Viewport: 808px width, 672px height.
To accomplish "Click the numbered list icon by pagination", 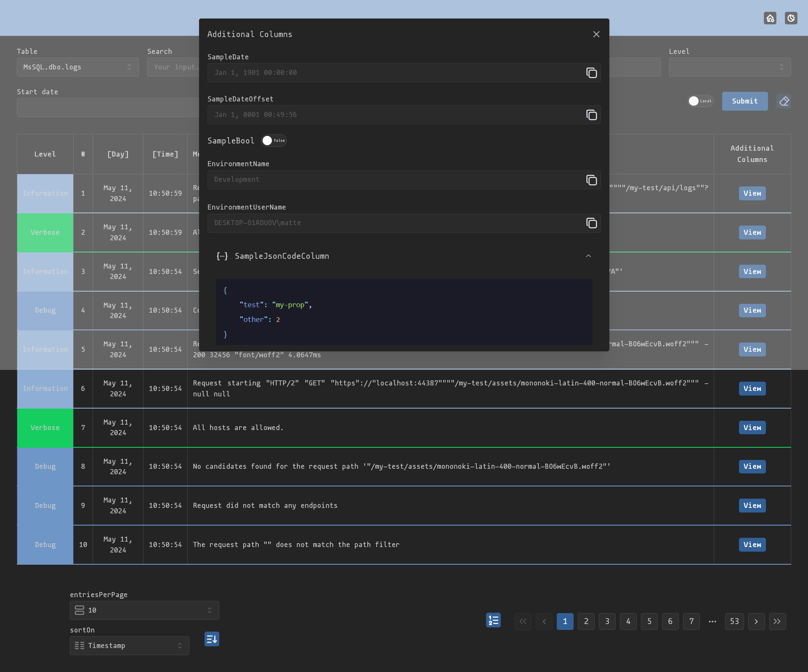I will pyautogui.click(x=493, y=620).
